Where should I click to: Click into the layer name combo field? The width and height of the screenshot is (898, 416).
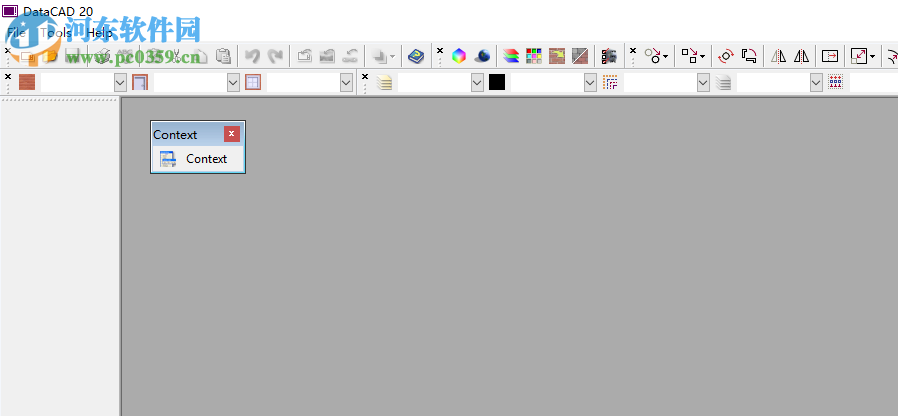click(x=435, y=83)
